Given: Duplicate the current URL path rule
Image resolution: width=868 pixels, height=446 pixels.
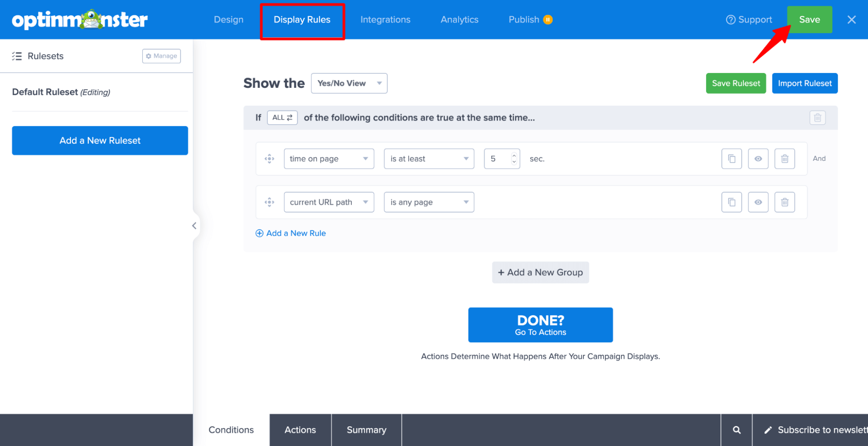Looking at the screenshot, I should 732,202.
